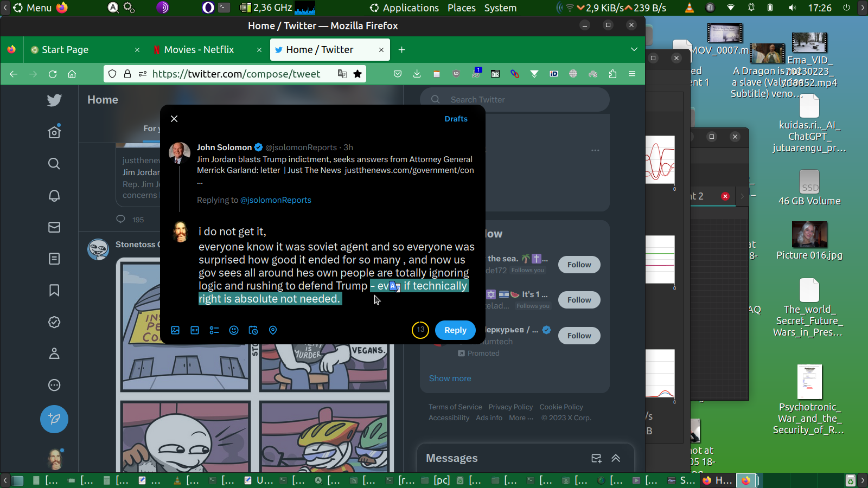868x488 pixels.
Task: Open emoji picker in reply composer
Action: pos(234,330)
